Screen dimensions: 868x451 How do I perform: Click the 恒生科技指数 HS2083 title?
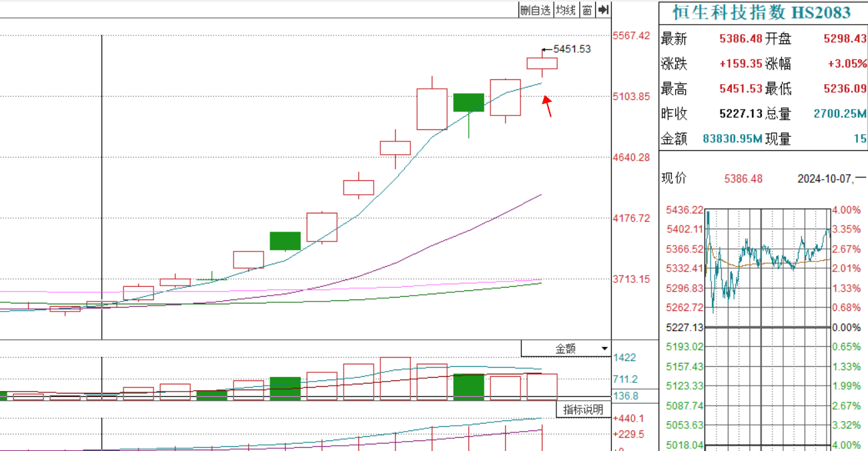[x=761, y=13]
